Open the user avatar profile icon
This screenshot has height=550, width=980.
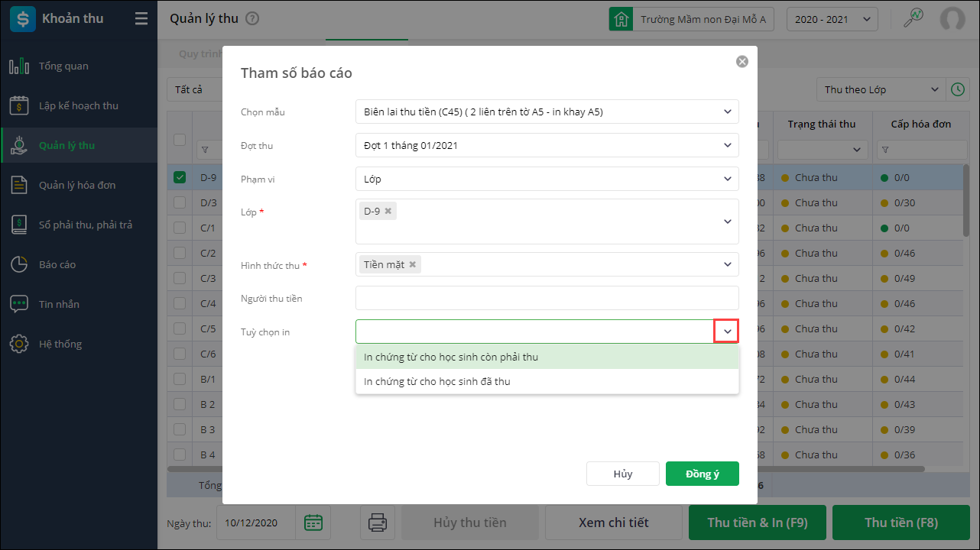pos(952,19)
